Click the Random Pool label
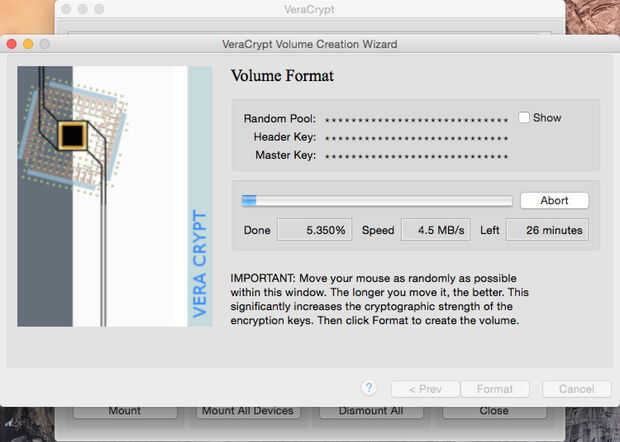Screen dimensions: 620x442 280,119
